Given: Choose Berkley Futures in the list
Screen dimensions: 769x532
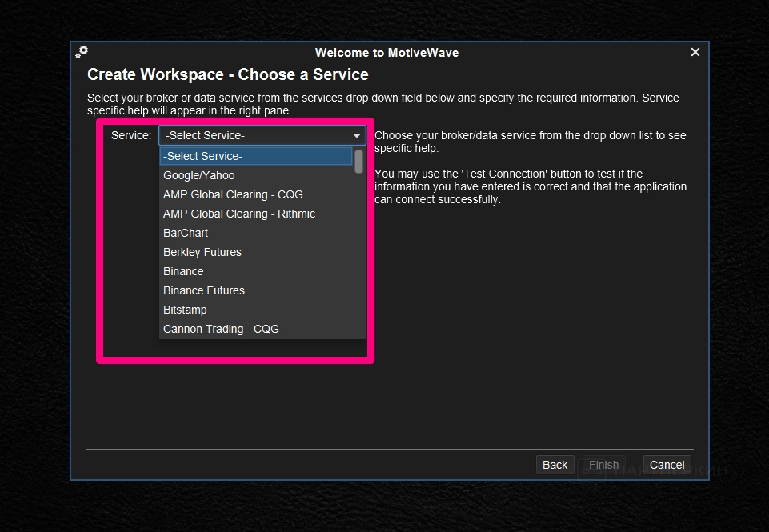Looking at the screenshot, I should coord(256,252).
